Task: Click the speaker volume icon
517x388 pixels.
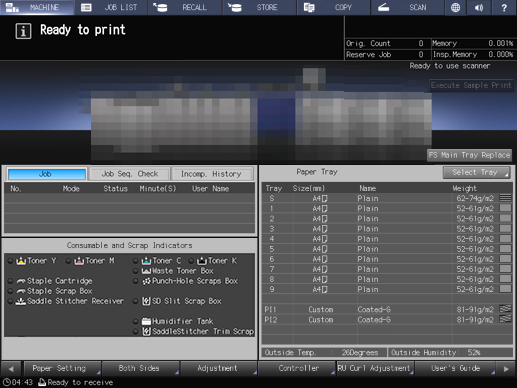Action: click(x=479, y=7)
